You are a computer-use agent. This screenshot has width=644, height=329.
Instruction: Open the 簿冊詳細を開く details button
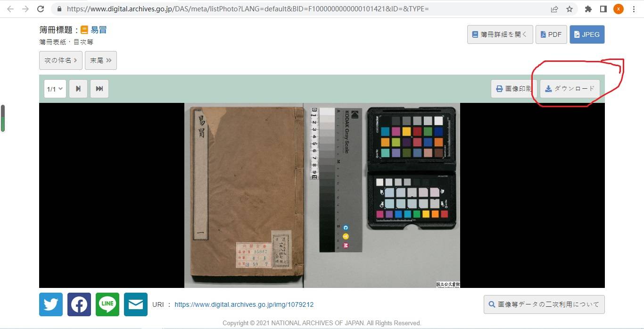(500, 34)
